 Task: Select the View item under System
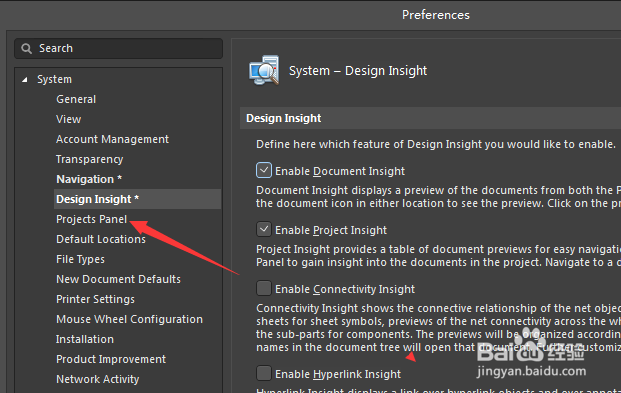tap(69, 119)
